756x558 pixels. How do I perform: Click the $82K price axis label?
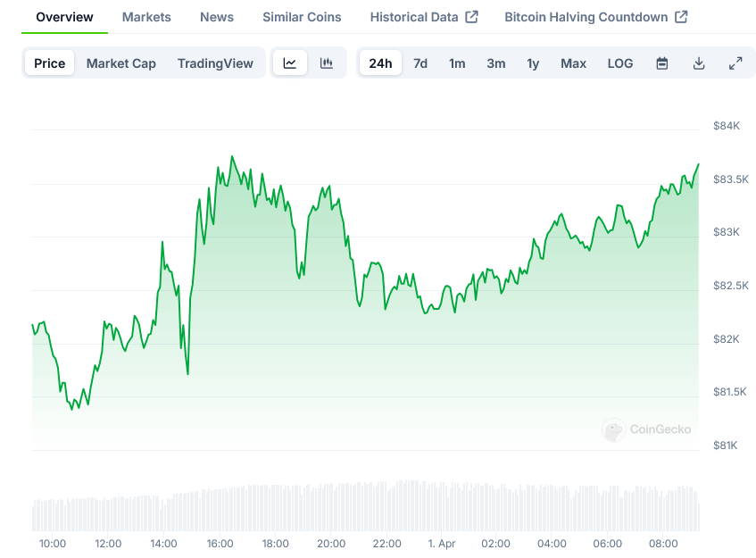(x=727, y=339)
